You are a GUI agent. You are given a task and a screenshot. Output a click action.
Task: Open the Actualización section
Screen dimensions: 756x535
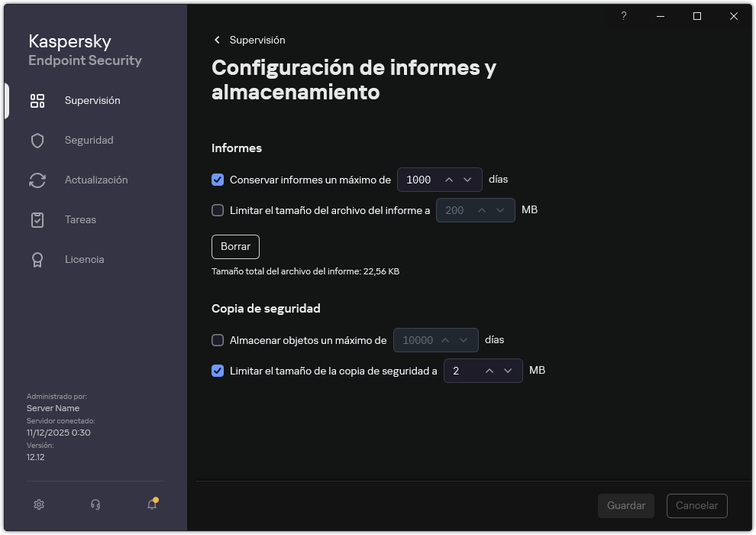(x=95, y=180)
